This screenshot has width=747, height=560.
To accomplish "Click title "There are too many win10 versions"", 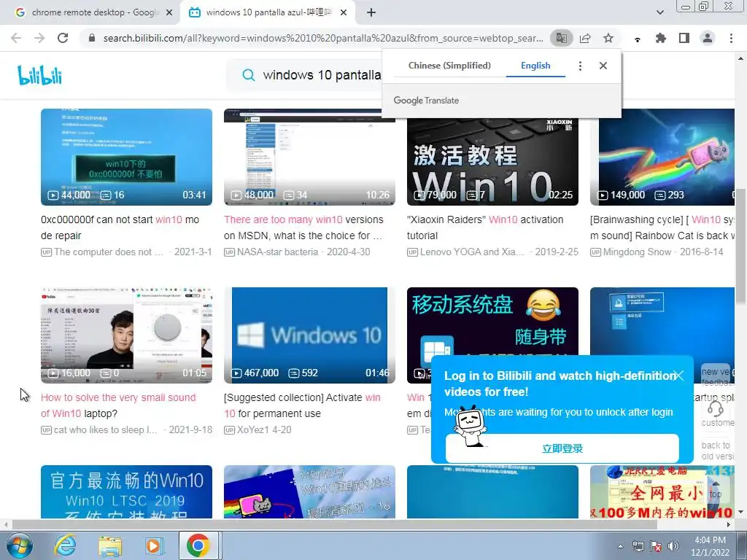I will 303,227.
